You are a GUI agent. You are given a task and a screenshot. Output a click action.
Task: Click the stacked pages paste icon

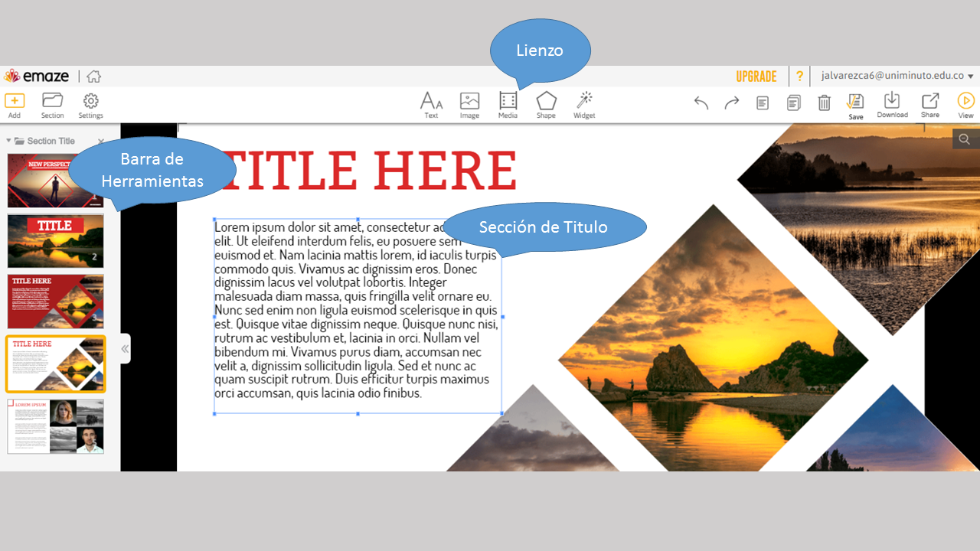pyautogui.click(x=794, y=103)
